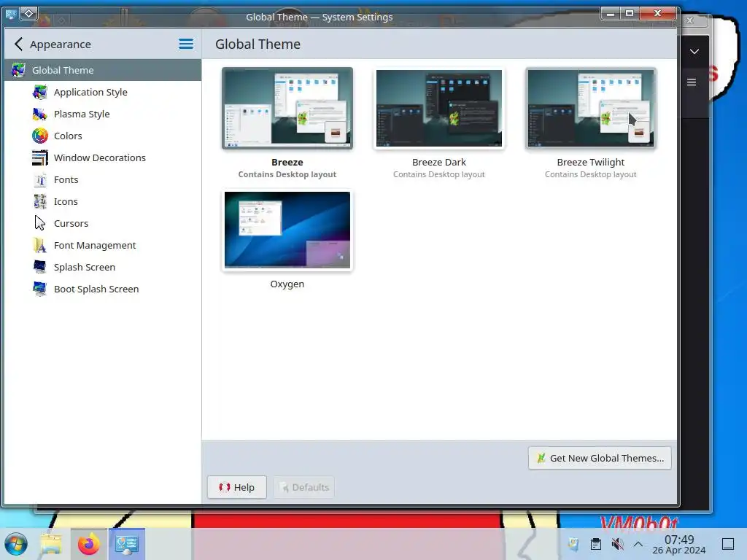The image size is (747, 560).
Task: Click the Window Decorations icon
Action: tap(40, 157)
